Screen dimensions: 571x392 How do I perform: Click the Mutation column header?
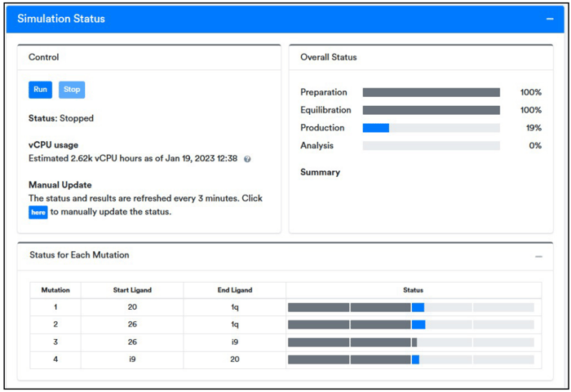coord(55,290)
